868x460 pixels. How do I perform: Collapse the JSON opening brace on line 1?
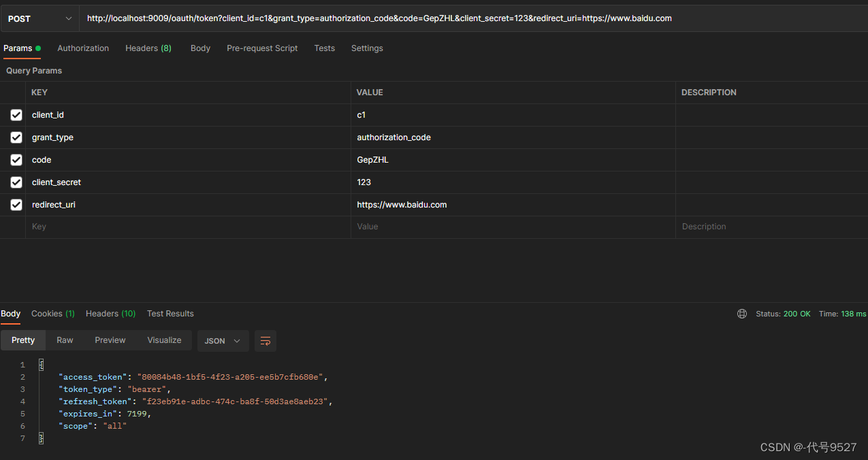[x=41, y=365]
